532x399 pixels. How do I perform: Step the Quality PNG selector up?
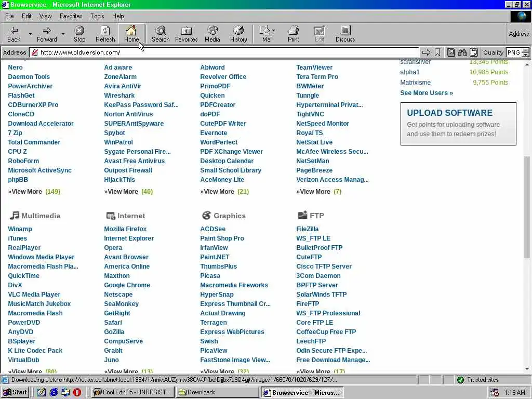pyautogui.click(x=525, y=50)
